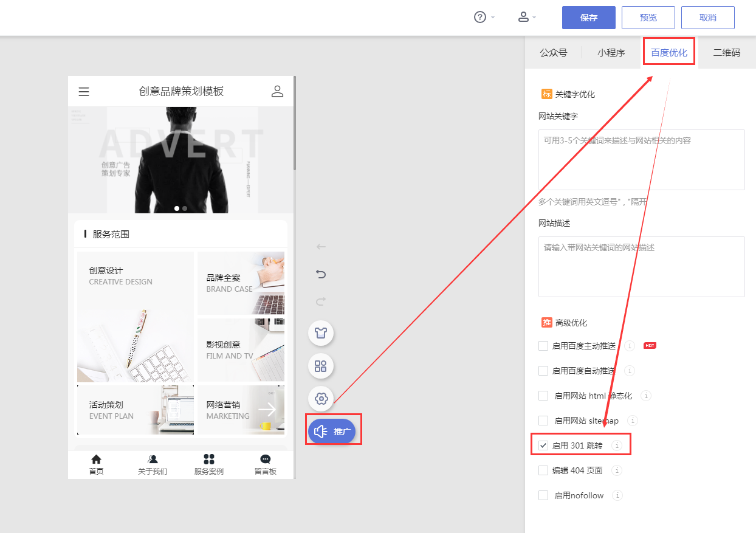Open the 网络营销 MARKETING tile
This screenshot has width=756, height=533.
[241, 410]
